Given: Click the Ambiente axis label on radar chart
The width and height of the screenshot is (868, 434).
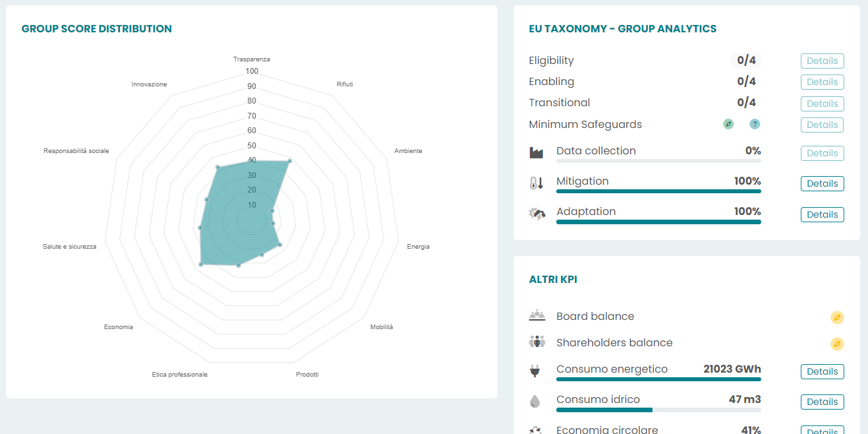Looking at the screenshot, I should [408, 151].
